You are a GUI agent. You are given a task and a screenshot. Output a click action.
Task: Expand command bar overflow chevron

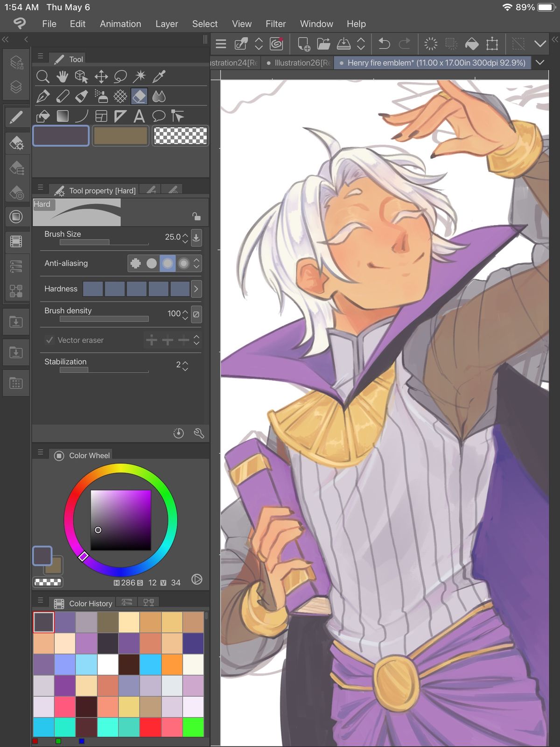click(540, 44)
